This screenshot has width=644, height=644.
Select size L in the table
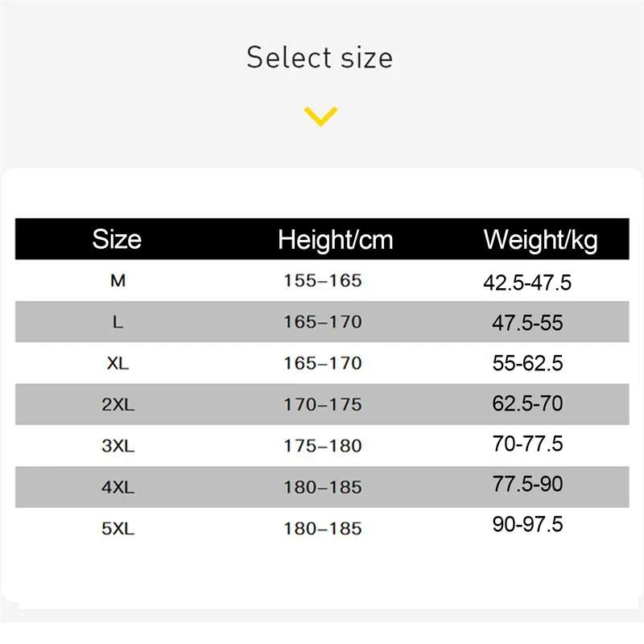point(118,322)
